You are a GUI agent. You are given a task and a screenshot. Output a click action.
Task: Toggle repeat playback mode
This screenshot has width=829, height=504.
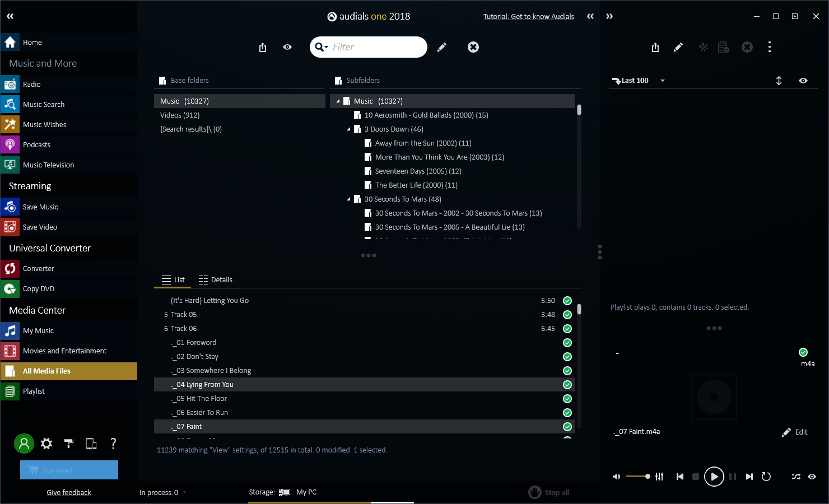pos(766,477)
